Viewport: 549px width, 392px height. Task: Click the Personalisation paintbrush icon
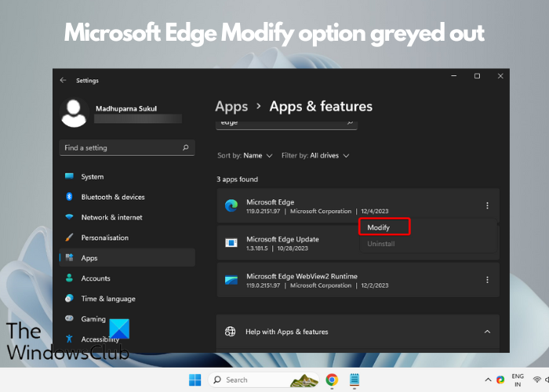tap(69, 238)
